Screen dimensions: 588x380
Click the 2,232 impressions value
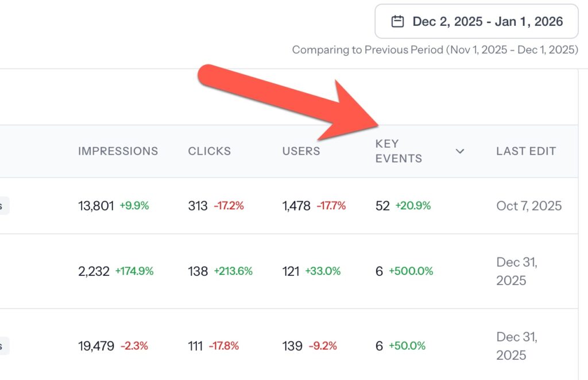coord(94,271)
